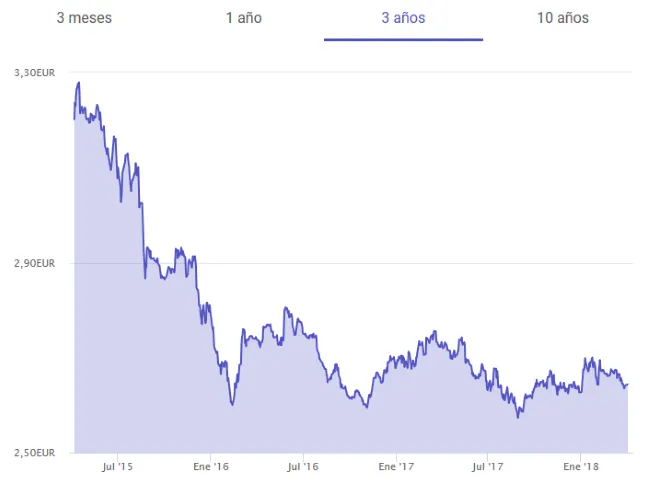The height and width of the screenshot is (497, 650).
Task: Click the deep dip just after Ene '16
Action: pyautogui.click(x=232, y=404)
